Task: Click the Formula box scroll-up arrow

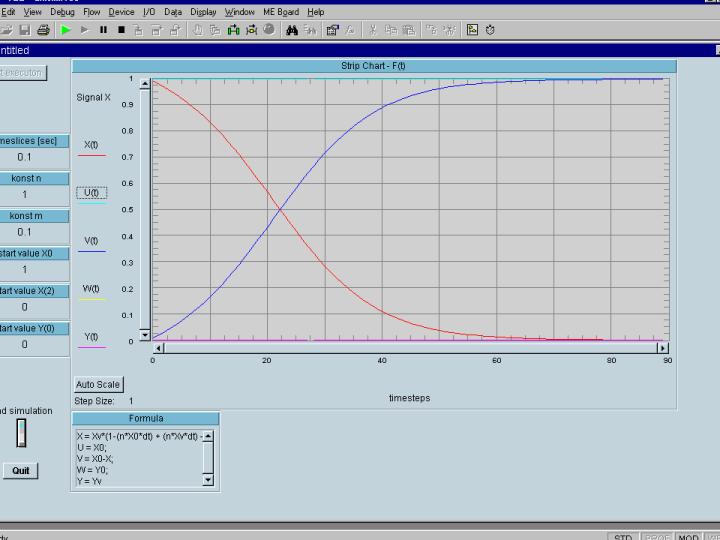Action: click(x=208, y=436)
